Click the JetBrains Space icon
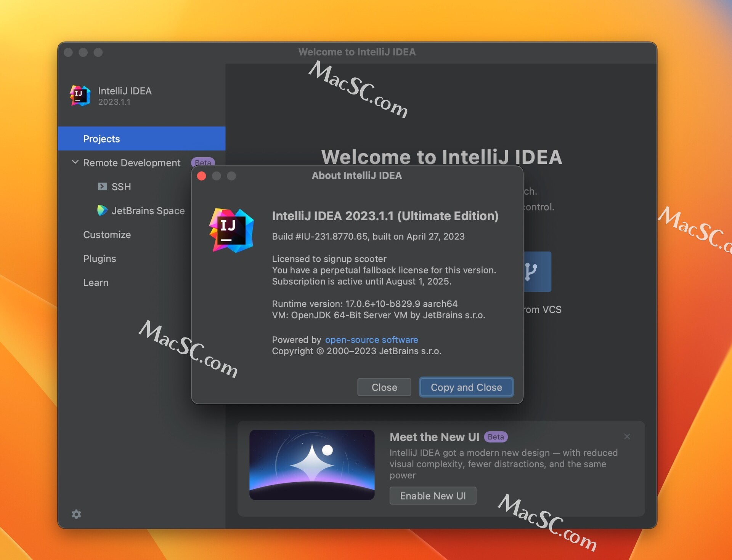 point(102,210)
